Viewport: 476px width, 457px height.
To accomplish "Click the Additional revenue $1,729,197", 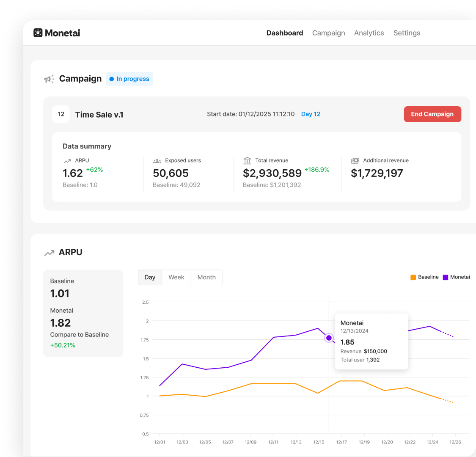I will [x=377, y=173].
